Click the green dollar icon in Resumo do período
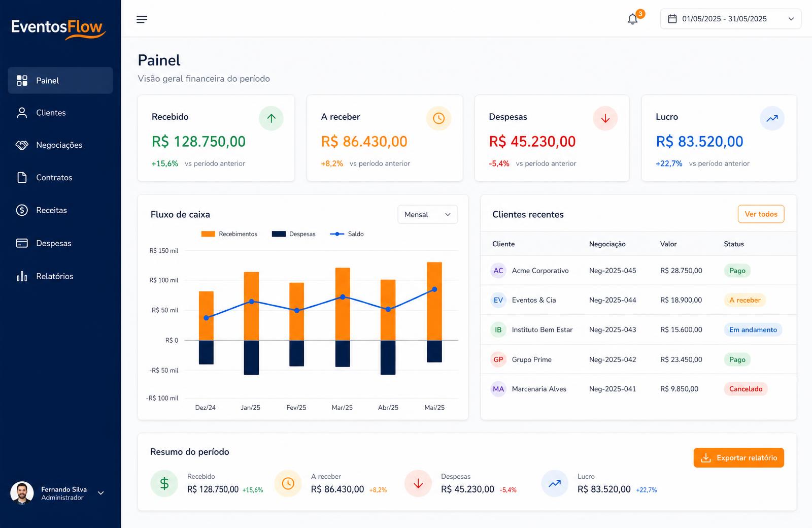 (x=164, y=483)
